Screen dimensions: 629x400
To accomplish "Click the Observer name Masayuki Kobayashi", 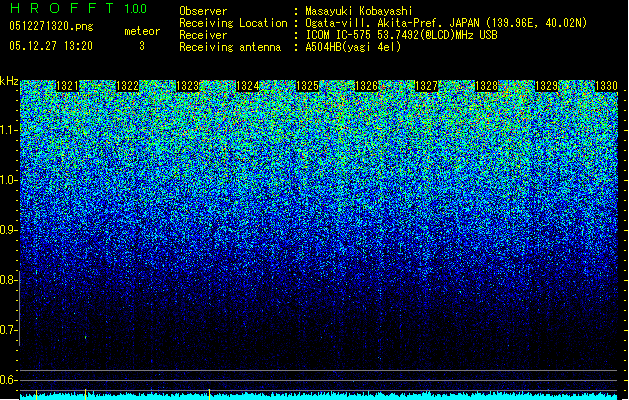I will pyautogui.click(x=359, y=11).
